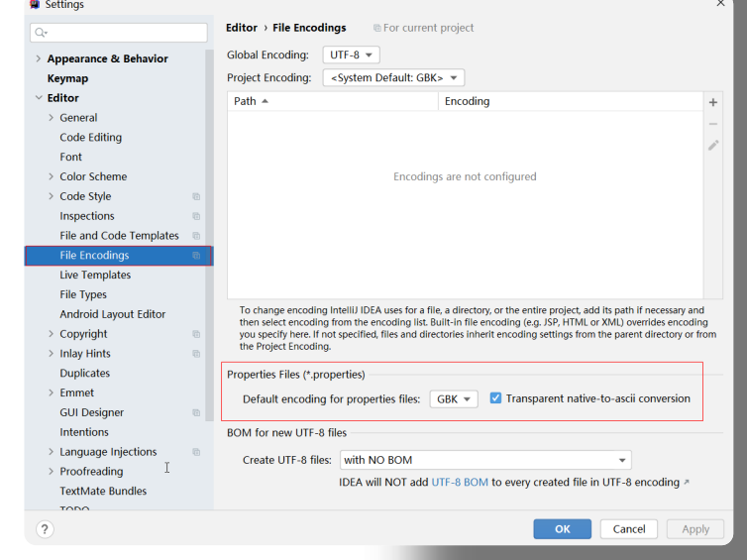The height and width of the screenshot is (560, 747).
Task: Click project-level icon beside File Encodings
Action: (x=196, y=256)
